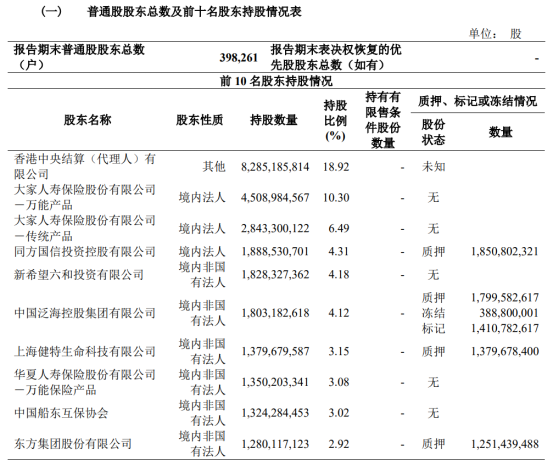The width and height of the screenshot is (554, 461).
Task: Click the percentage 2.92
Action: pyautogui.click(x=339, y=444)
